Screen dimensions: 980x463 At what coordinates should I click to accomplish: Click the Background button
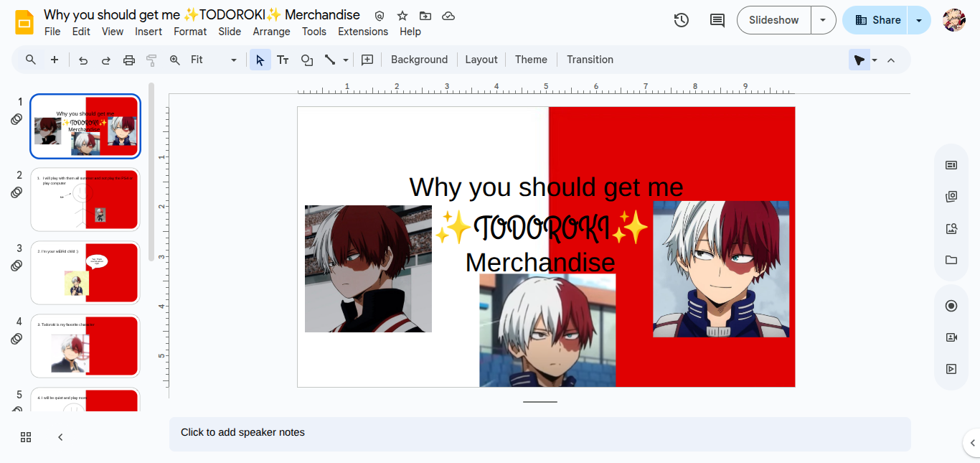[419, 60]
